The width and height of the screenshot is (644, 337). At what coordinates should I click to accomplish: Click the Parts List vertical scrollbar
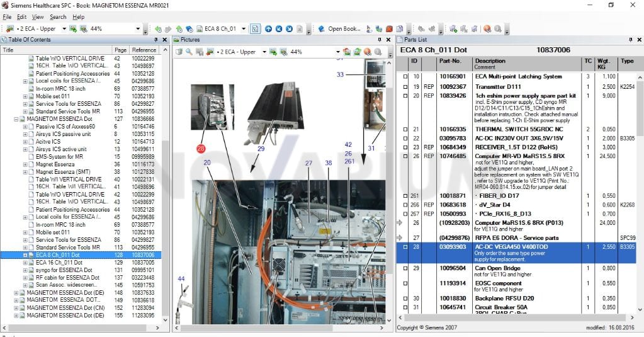[x=640, y=193]
